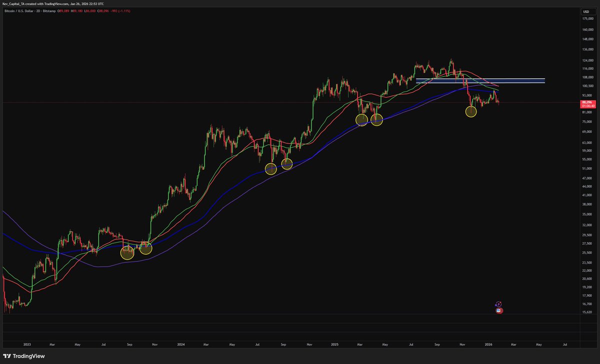
Task: Click the change value −993 (−1.11%)
Action: click(120, 11)
